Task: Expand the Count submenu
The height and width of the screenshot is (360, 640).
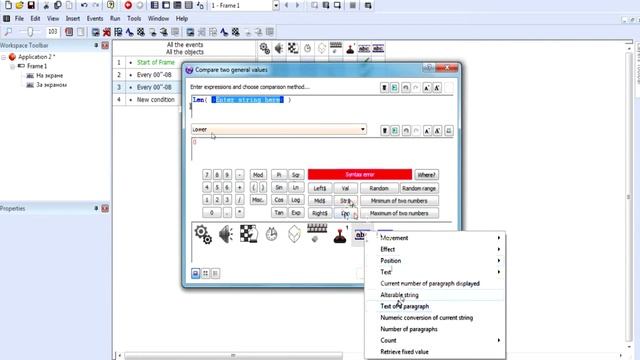Action: [435, 340]
